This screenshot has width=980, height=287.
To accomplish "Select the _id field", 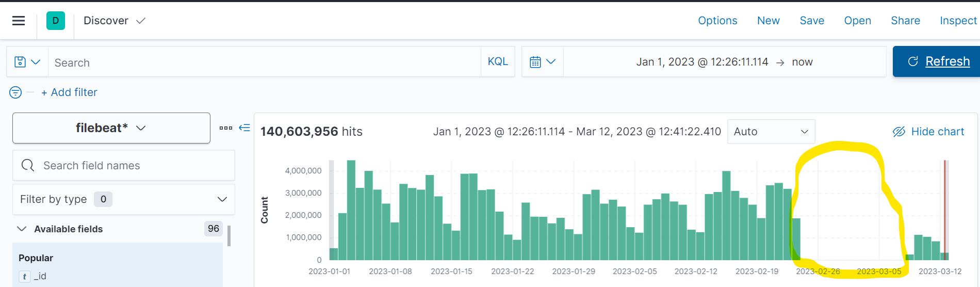I will [x=40, y=276].
